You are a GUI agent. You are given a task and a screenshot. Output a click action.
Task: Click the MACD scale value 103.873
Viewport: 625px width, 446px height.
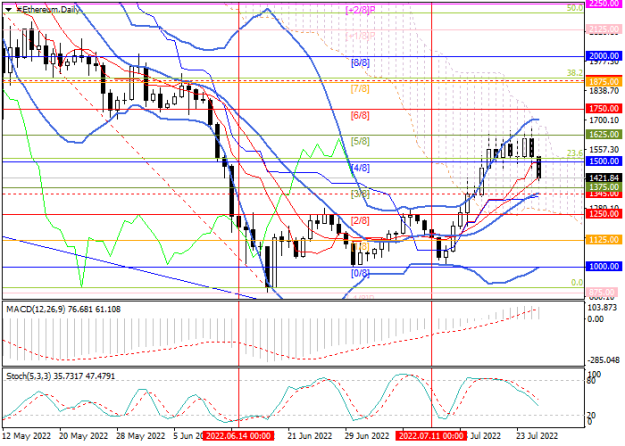(604, 308)
